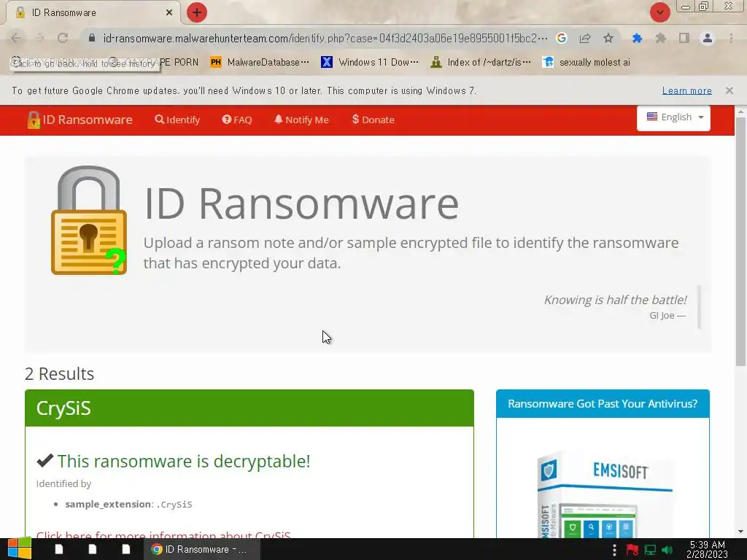Click the blue puzzle extension icon
747x560 pixels.
point(637,38)
